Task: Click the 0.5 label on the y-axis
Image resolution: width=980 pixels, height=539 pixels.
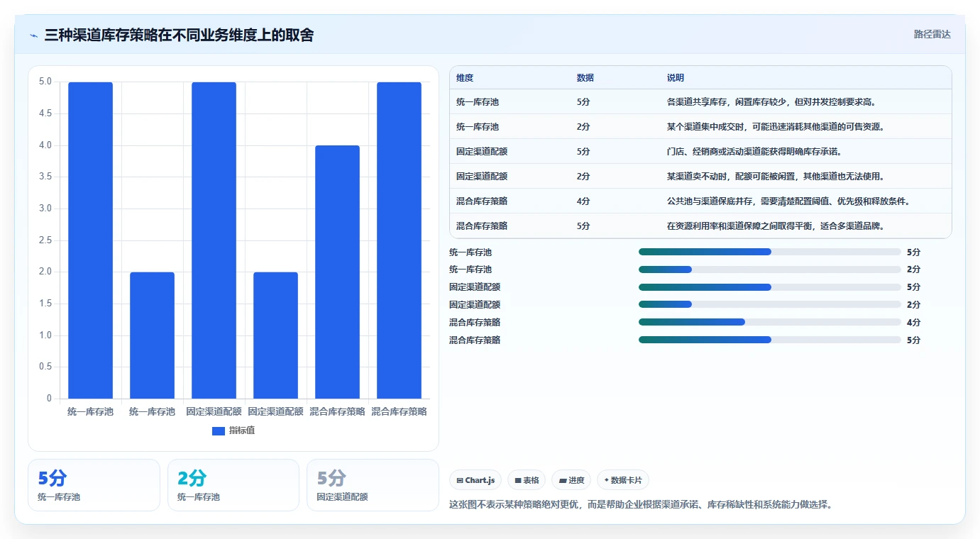Action: pos(45,367)
